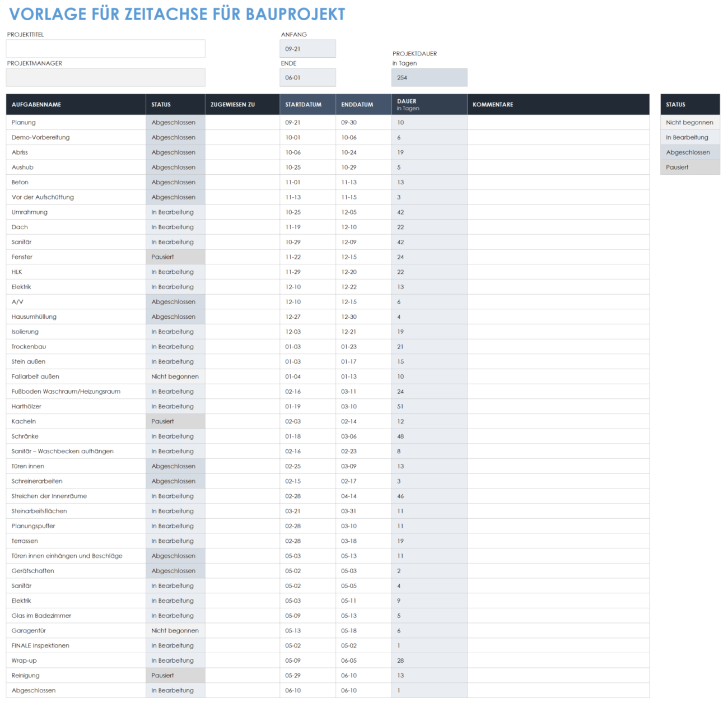Select the ANFANG date field showing 09-21

pyautogui.click(x=307, y=49)
